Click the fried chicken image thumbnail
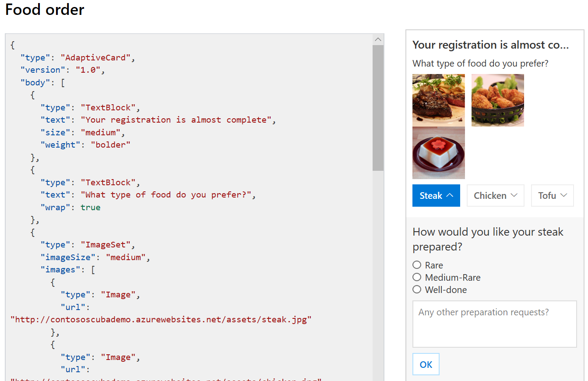The image size is (588, 381). (x=497, y=100)
